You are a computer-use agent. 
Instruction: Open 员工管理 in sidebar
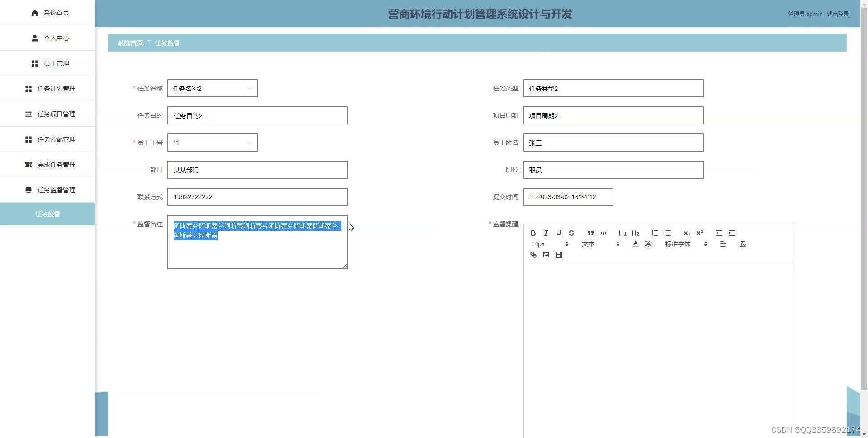tap(47, 63)
